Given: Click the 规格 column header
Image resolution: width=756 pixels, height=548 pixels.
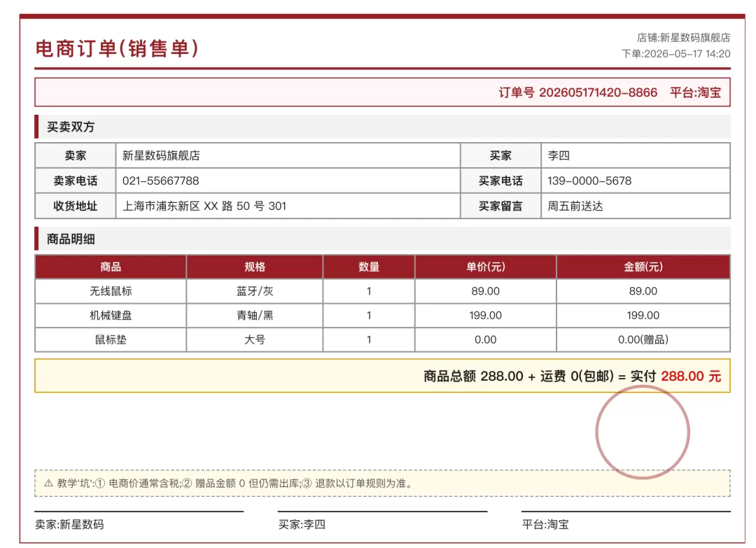Looking at the screenshot, I should click(255, 267).
